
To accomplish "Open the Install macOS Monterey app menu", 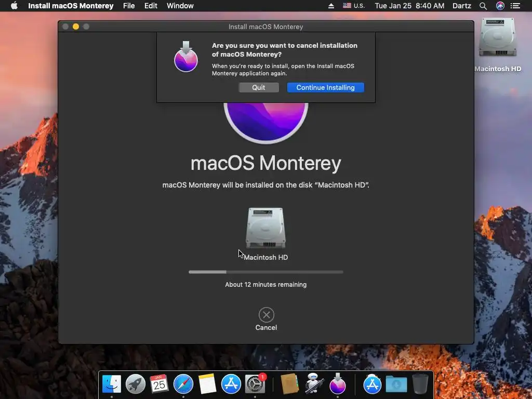I will (x=71, y=6).
